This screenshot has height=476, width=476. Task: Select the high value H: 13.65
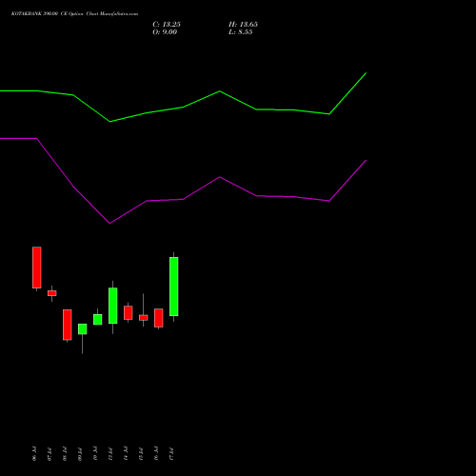(x=243, y=25)
